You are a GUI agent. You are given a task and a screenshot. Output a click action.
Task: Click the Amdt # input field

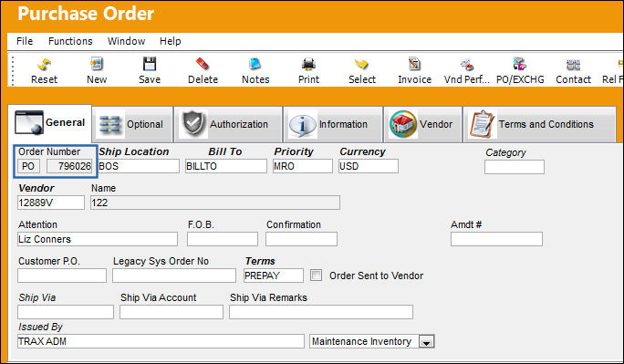pyautogui.click(x=496, y=239)
